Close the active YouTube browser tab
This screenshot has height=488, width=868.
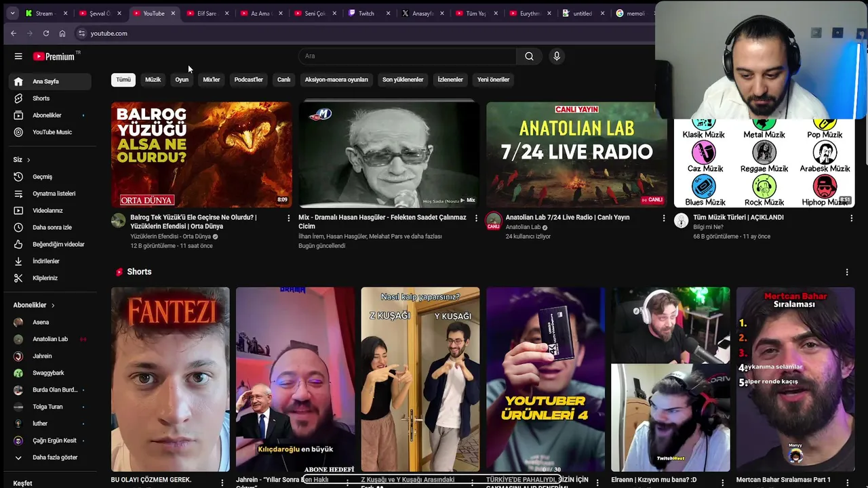[173, 14]
